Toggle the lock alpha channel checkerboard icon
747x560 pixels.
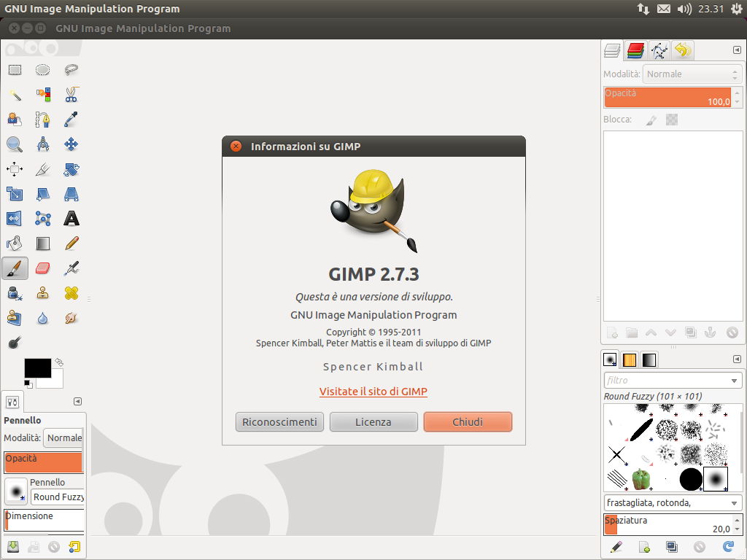[672, 120]
